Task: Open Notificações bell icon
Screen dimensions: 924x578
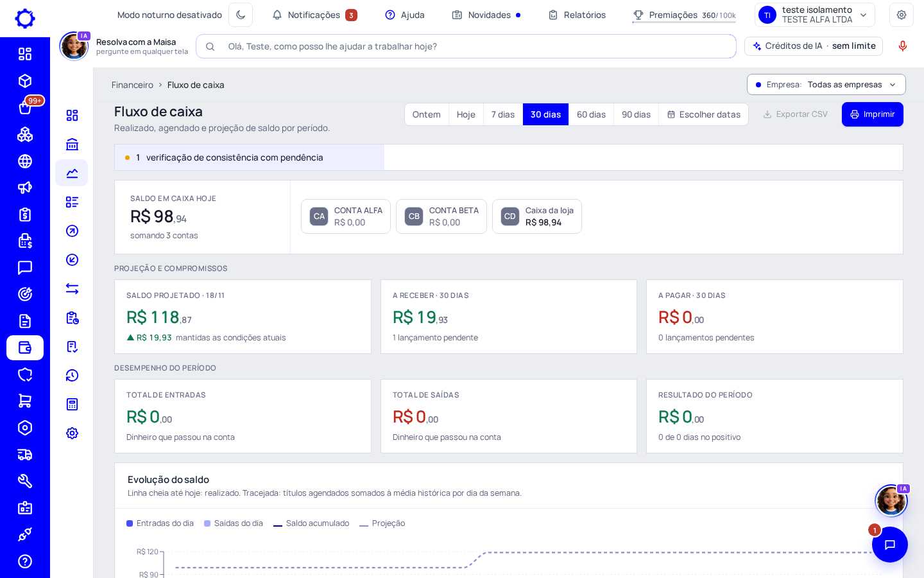Action: click(277, 15)
